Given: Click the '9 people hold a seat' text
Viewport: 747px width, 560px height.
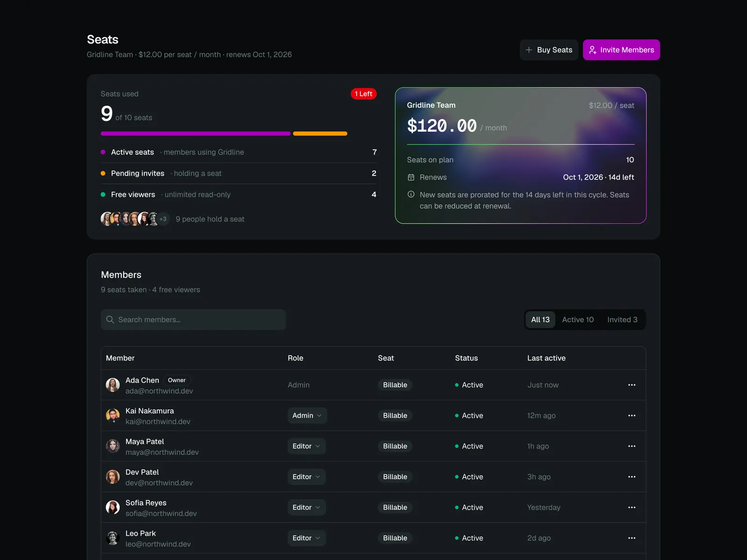Looking at the screenshot, I should [210, 219].
